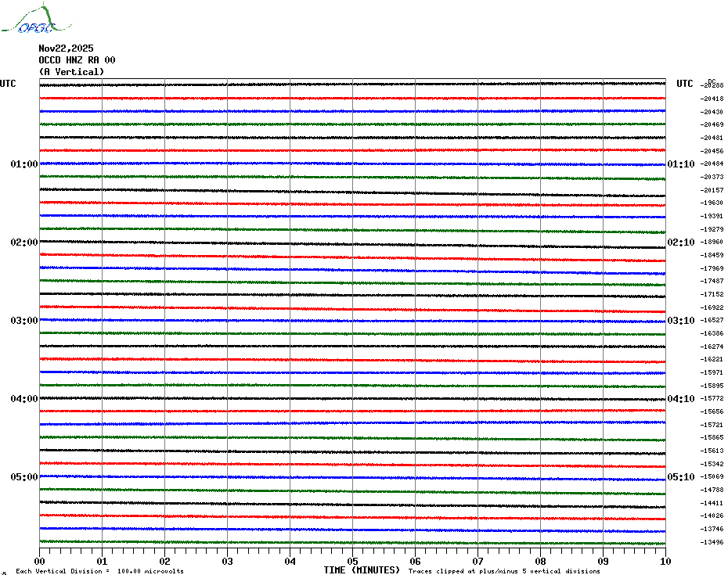Viewport: 728px width, 582px height.
Task: Select the 04:10 end-time marker
Action: pos(680,399)
